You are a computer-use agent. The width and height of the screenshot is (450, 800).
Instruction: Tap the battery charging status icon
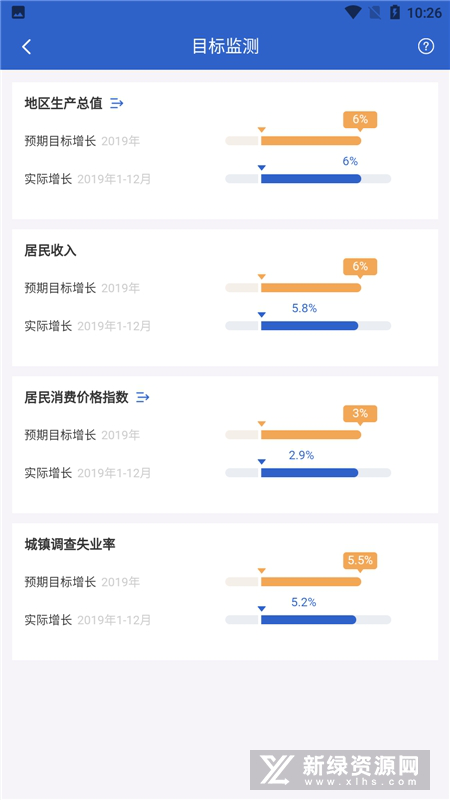tap(394, 12)
